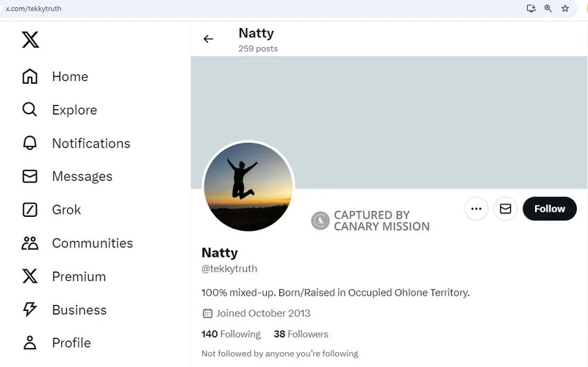Open the Explore search icon
588x367 pixels.
click(29, 110)
